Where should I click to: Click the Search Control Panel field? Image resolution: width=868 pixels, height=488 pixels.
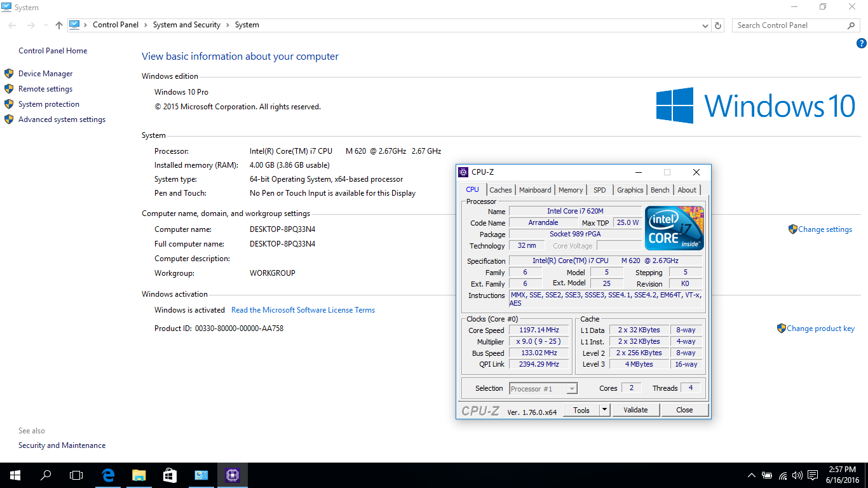point(789,25)
